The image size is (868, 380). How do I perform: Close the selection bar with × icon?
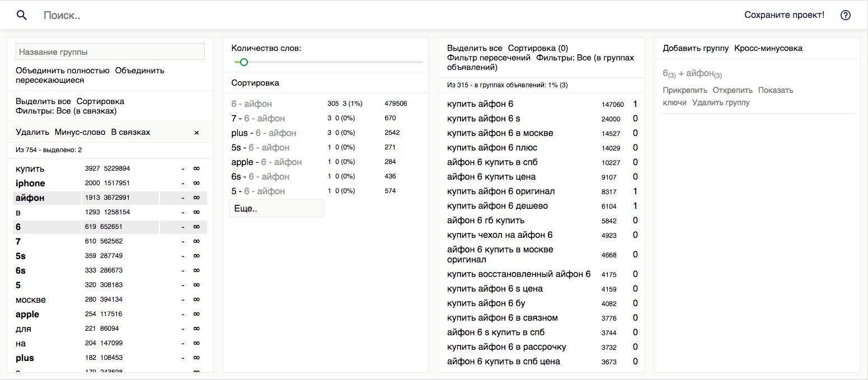(196, 133)
